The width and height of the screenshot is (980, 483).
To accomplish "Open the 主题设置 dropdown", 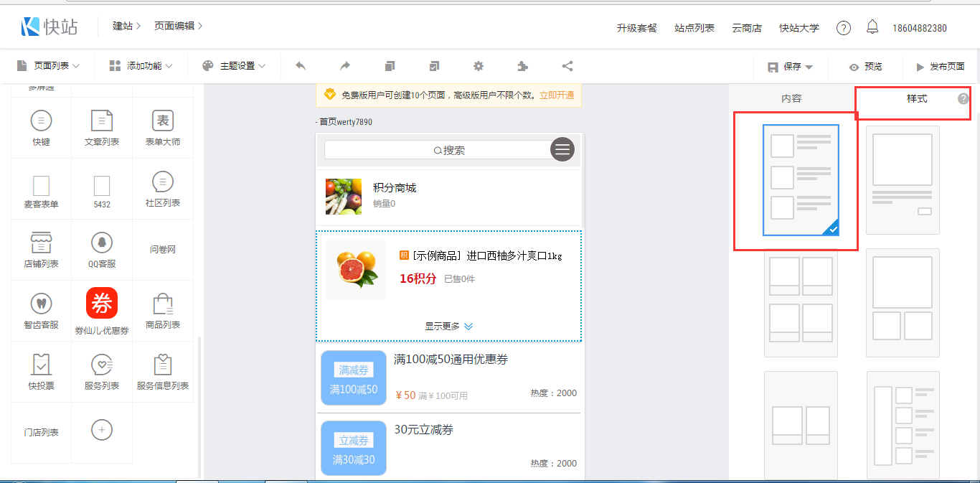I will [x=234, y=66].
